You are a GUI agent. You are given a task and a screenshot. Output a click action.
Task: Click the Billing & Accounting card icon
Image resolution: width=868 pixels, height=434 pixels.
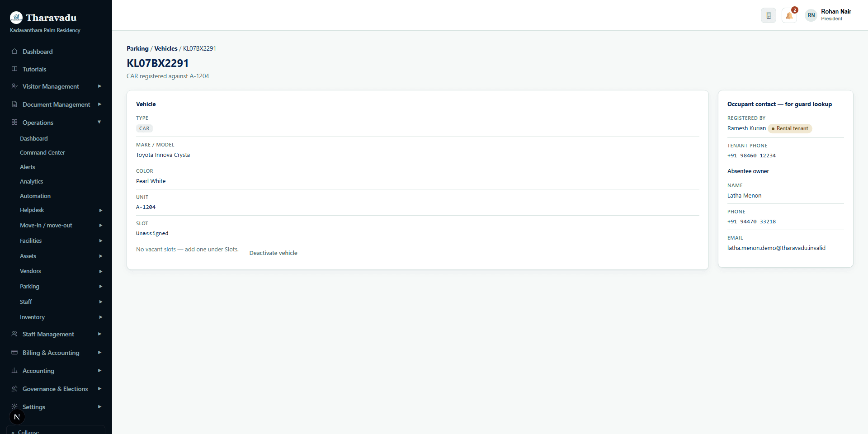(x=14, y=352)
